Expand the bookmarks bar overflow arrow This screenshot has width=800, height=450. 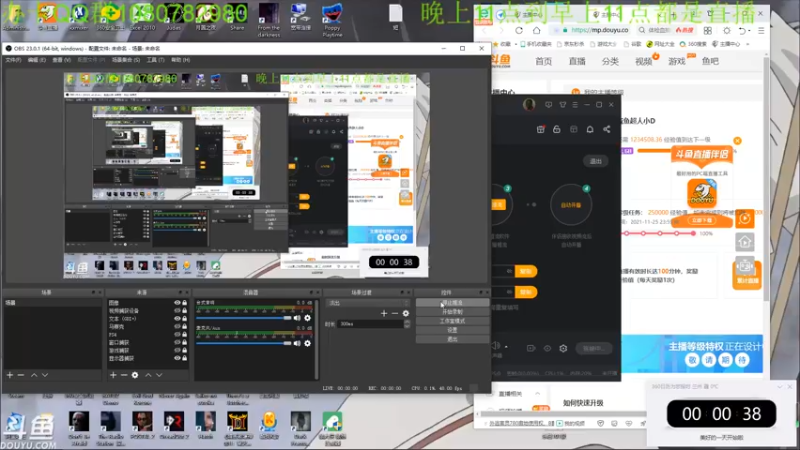[748, 44]
